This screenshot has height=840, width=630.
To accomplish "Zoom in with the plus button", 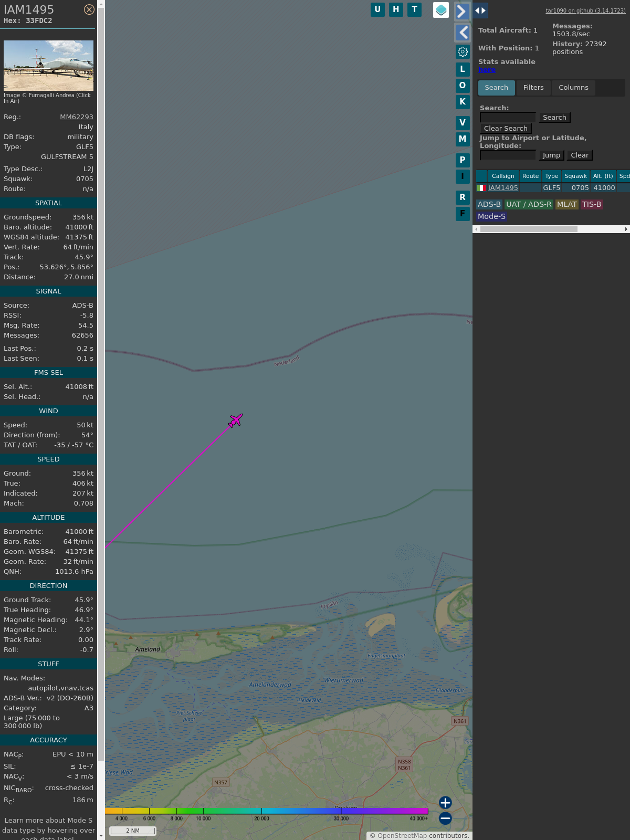I will pos(445,803).
